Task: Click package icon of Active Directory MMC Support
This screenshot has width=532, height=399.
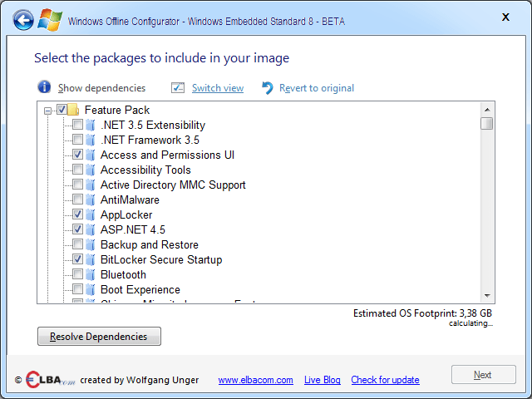Action: (x=91, y=185)
